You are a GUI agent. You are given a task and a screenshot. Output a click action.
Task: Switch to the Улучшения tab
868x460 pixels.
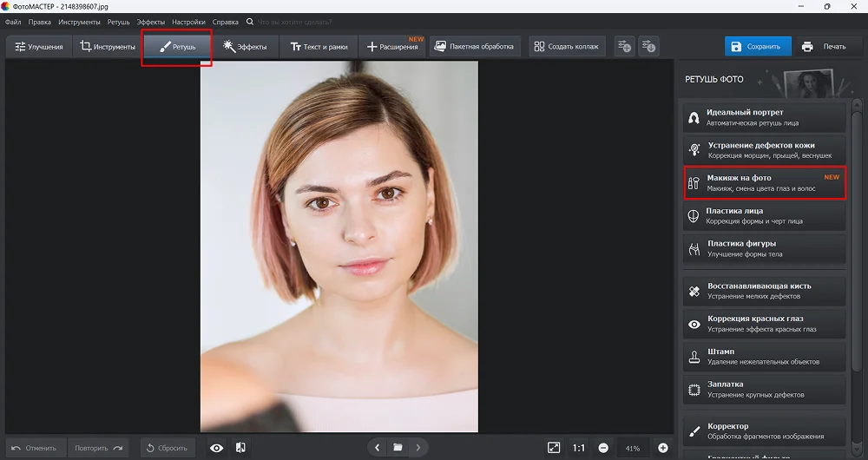(39, 47)
